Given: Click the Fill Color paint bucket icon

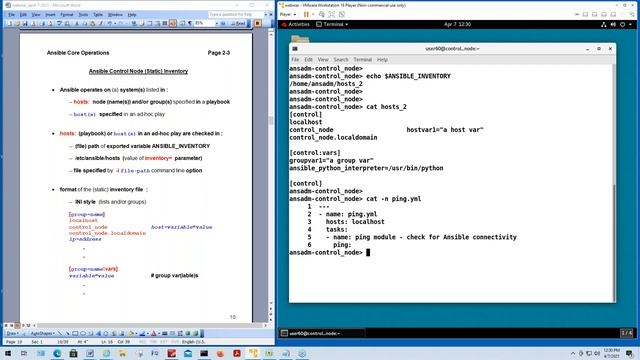Looking at the screenshot, I should (x=131, y=333).
